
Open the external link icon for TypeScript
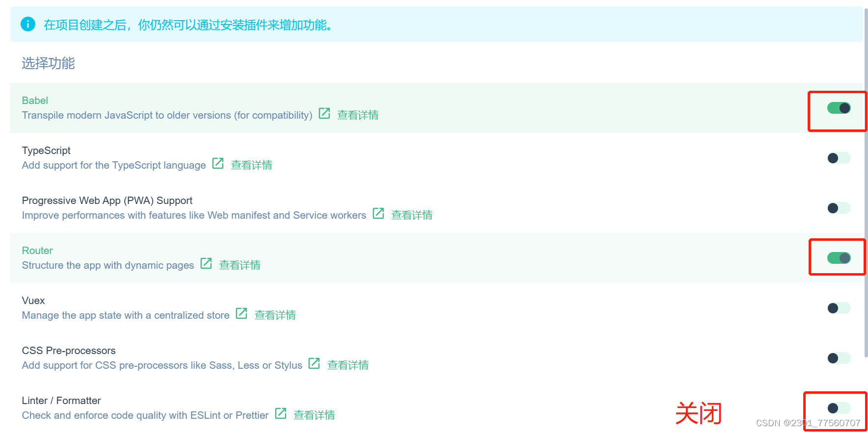coord(218,163)
